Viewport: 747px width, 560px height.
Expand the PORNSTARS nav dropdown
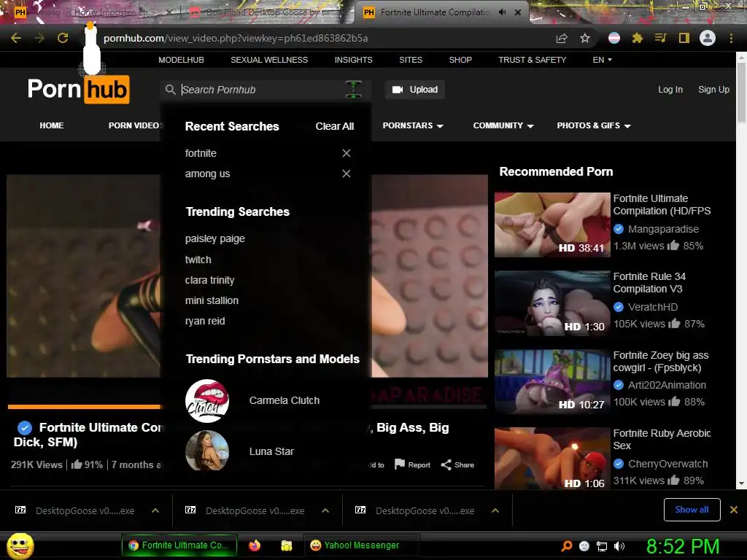pyautogui.click(x=413, y=125)
